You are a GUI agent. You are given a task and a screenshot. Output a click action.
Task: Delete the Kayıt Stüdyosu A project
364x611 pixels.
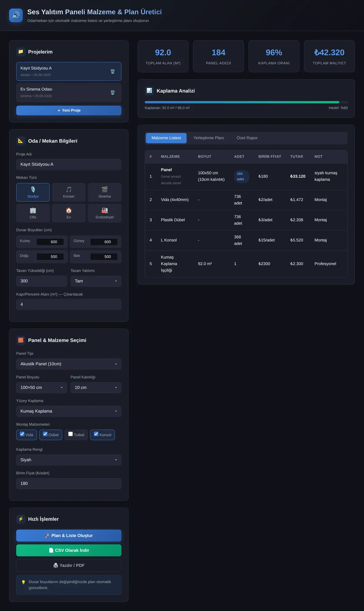[x=113, y=71]
